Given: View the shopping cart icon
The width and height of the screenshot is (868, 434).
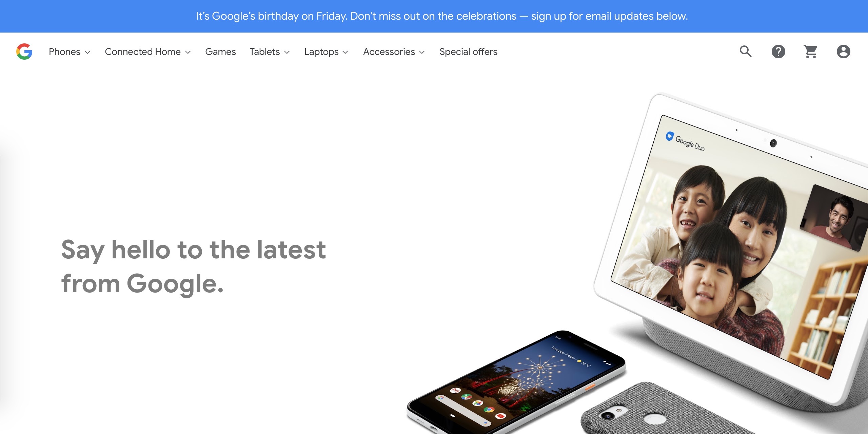Looking at the screenshot, I should 811,52.
